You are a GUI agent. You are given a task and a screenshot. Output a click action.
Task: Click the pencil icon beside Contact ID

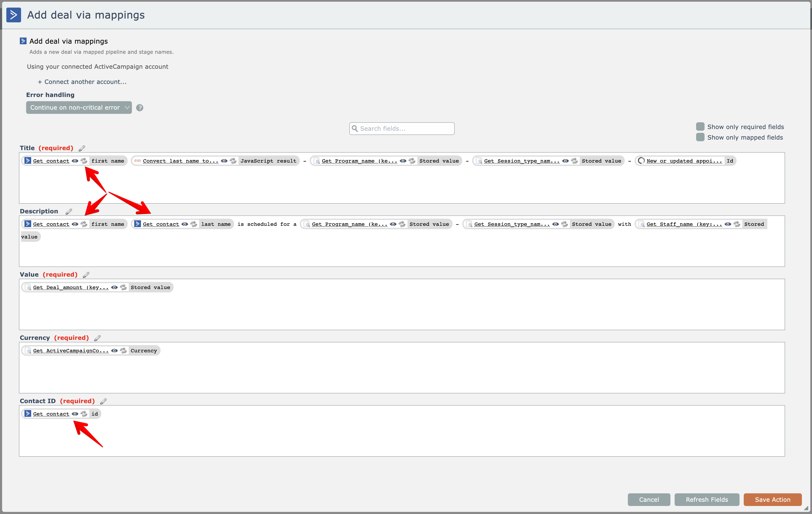point(103,401)
